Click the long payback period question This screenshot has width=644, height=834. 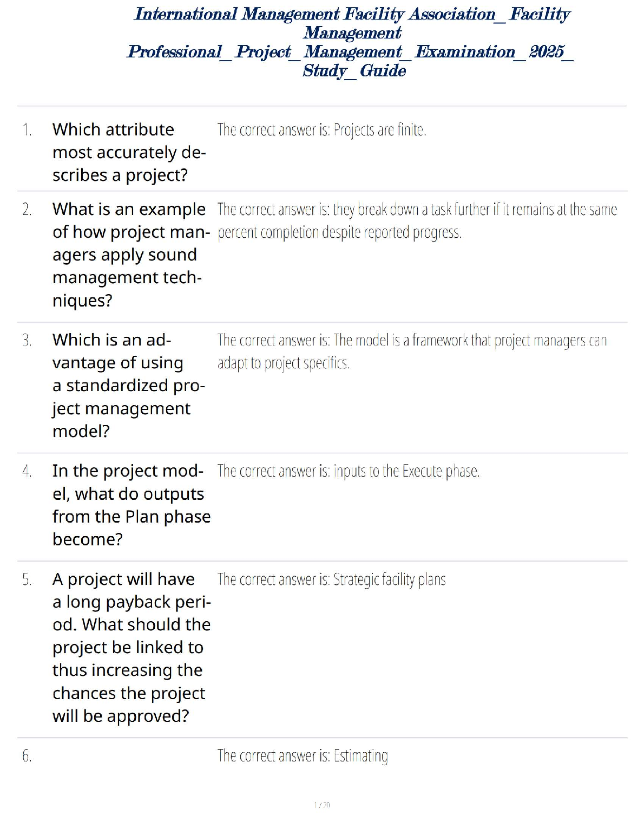[x=131, y=647]
